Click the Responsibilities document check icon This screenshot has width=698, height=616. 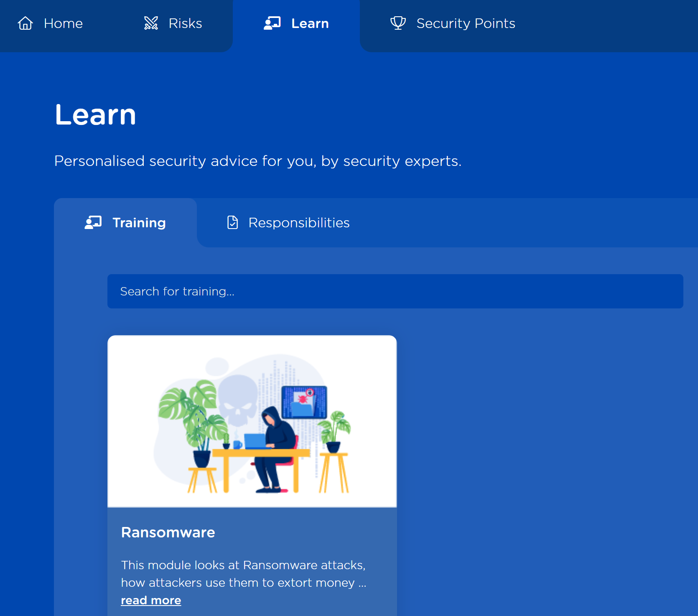[233, 222]
